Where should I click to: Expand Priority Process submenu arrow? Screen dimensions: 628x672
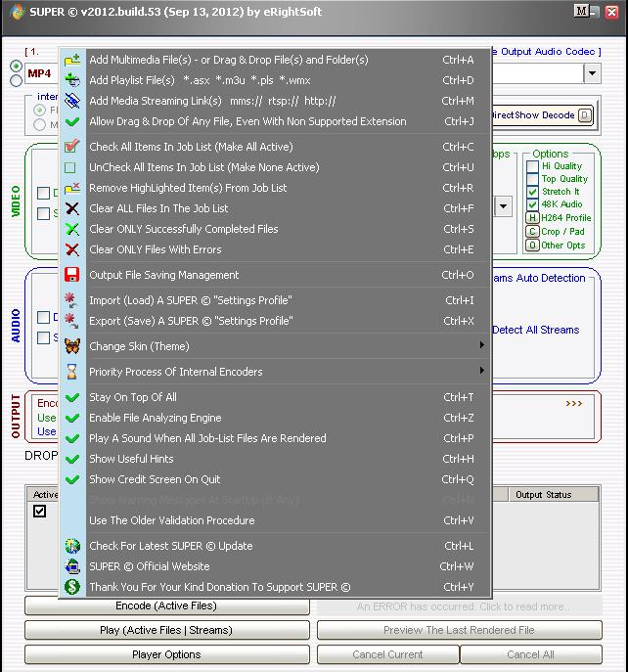pyautogui.click(x=482, y=370)
